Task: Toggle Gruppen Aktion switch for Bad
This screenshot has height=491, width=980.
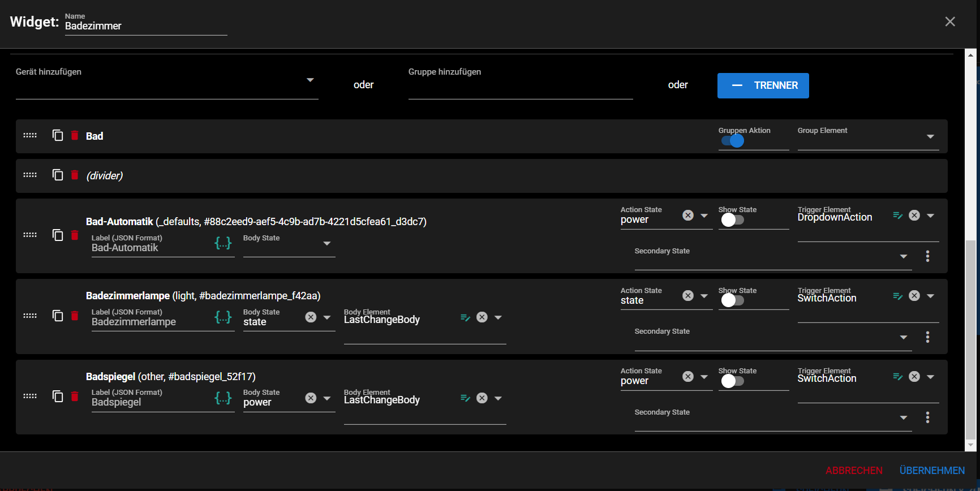Action: [733, 141]
